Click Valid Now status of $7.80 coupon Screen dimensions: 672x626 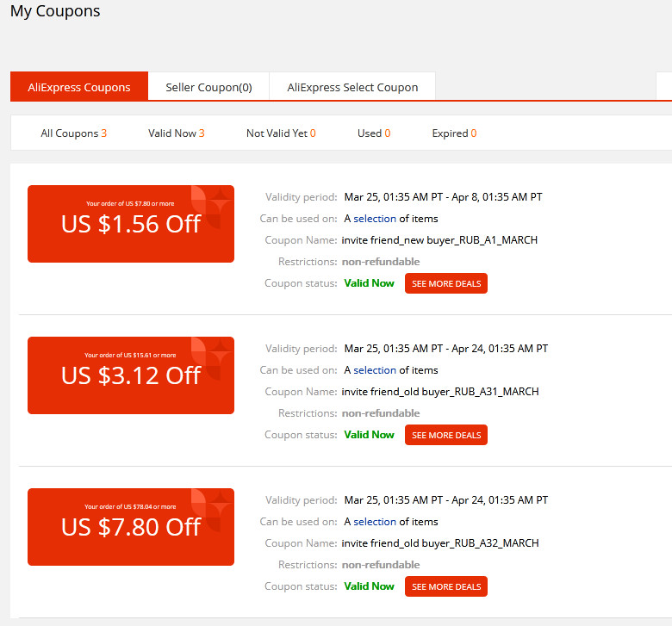tap(369, 586)
